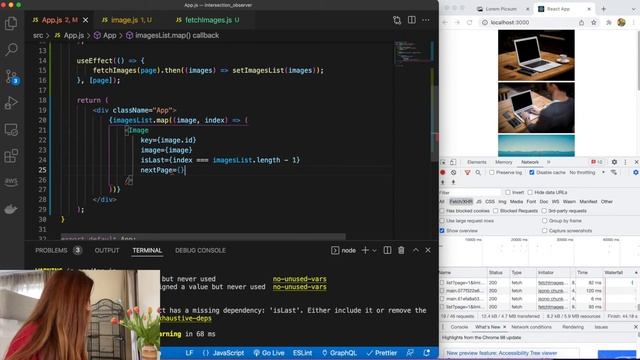The width and height of the screenshot is (640, 360).
Task: Open the AWS toolkit panel
Action: coord(11,182)
